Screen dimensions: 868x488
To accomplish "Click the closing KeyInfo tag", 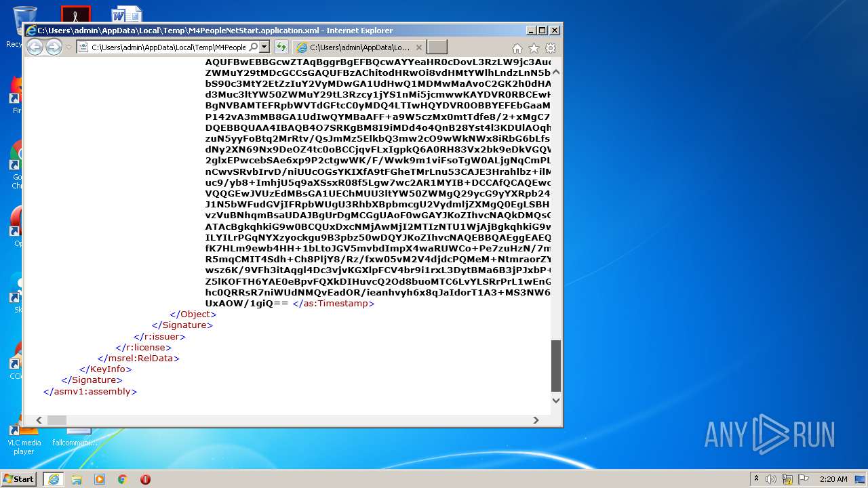I will (x=105, y=369).
